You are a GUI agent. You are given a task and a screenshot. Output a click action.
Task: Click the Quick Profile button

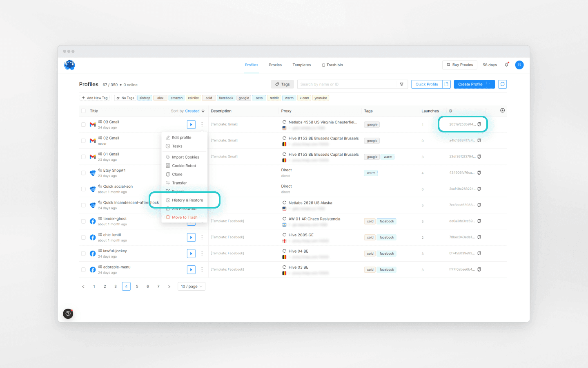coord(427,84)
